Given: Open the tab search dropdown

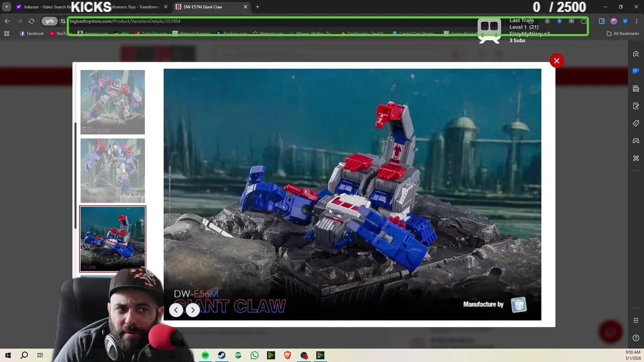Looking at the screenshot, I should pos(7,7).
